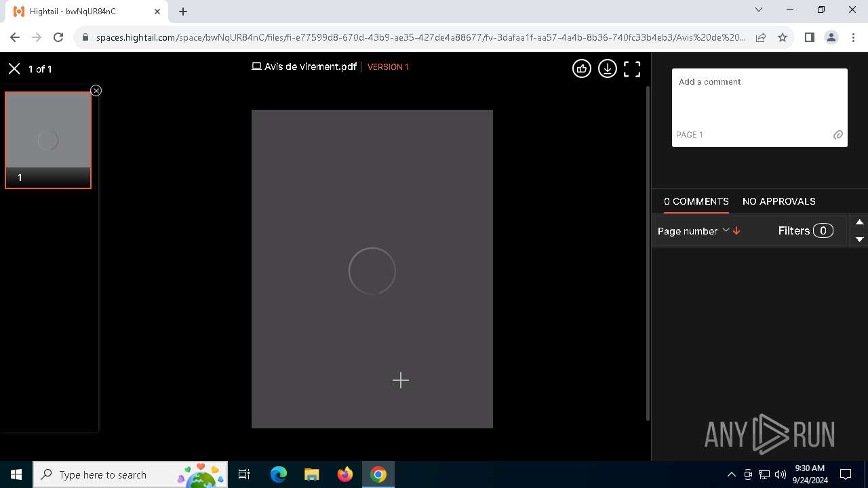Image resolution: width=868 pixels, height=488 pixels.
Task: Click the PDF page preview area
Action: [372, 269]
